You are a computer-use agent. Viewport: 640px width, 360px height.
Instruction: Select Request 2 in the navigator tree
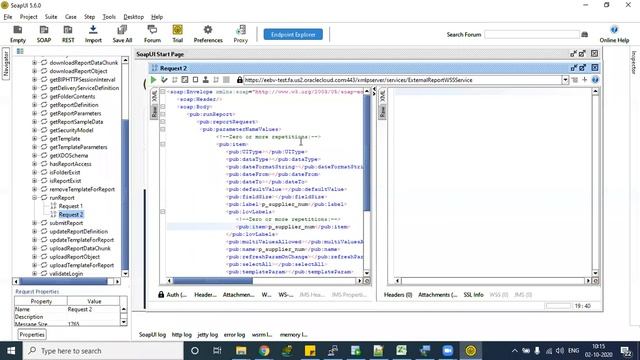pyautogui.click(x=71, y=214)
